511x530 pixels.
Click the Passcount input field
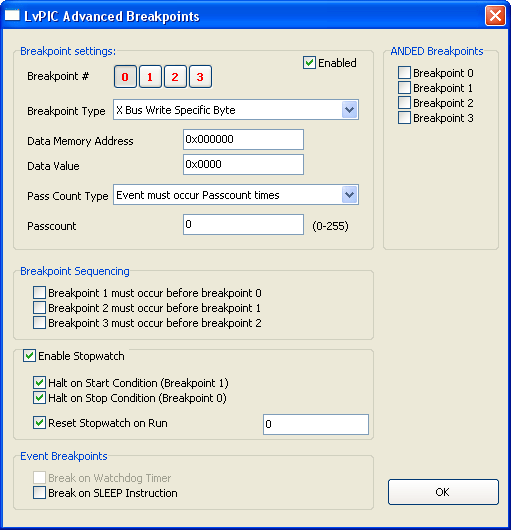243,224
